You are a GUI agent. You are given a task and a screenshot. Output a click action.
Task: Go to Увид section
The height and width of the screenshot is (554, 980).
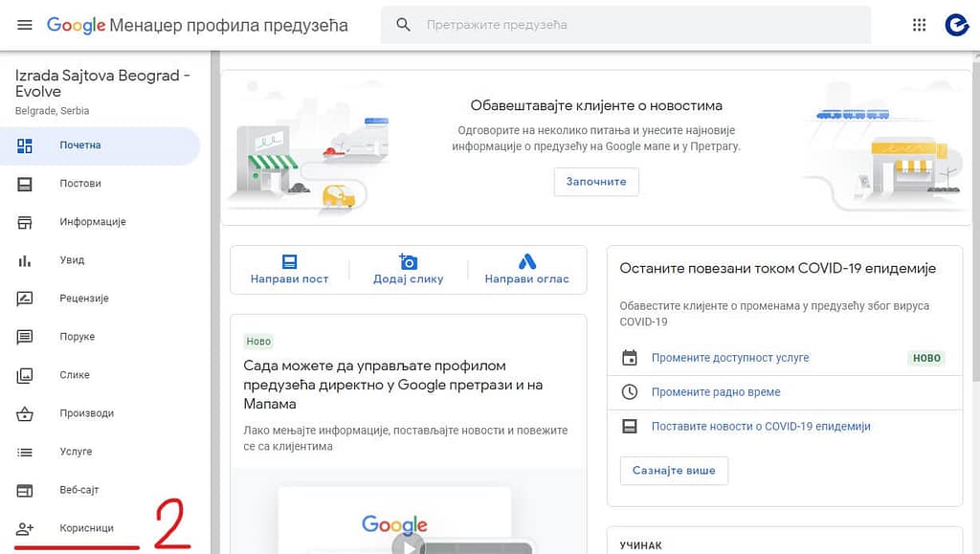pyautogui.click(x=72, y=260)
